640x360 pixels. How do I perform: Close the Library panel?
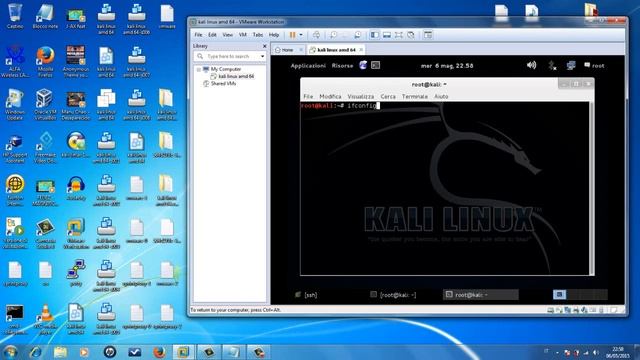pyautogui.click(x=264, y=46)
